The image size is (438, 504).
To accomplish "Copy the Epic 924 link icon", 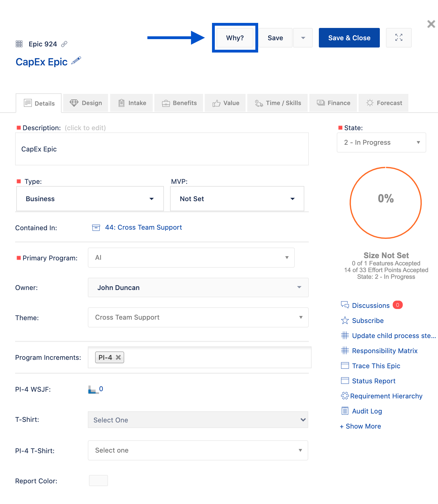I will pos(64,44).
